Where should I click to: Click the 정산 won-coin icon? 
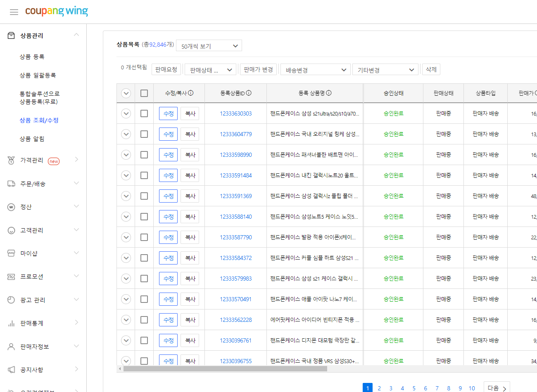(11, 207)
